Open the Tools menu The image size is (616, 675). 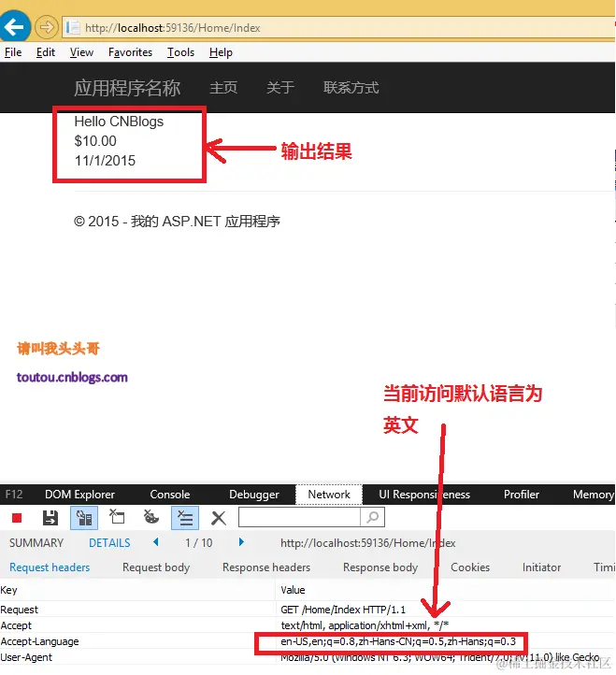180,52
